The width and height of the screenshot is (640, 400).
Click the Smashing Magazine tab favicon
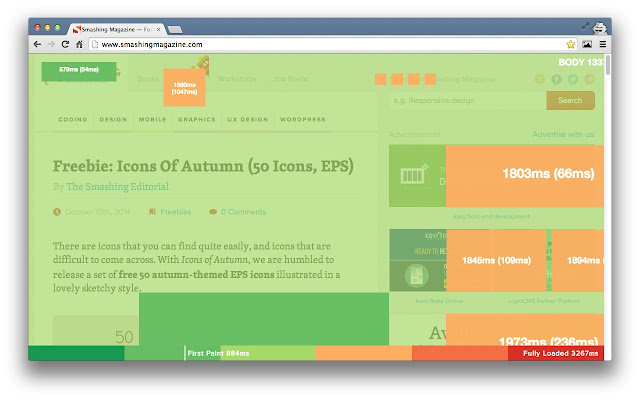[x=76, y=29]
